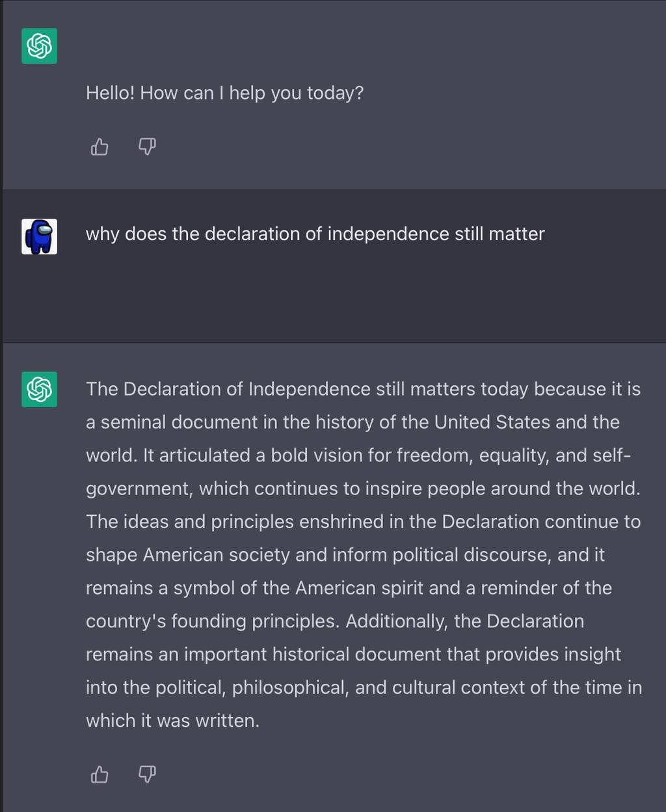Dislike the Declaration of Independence answer
The height and width of the screenshot is (812, 666).
pos(148,774)
